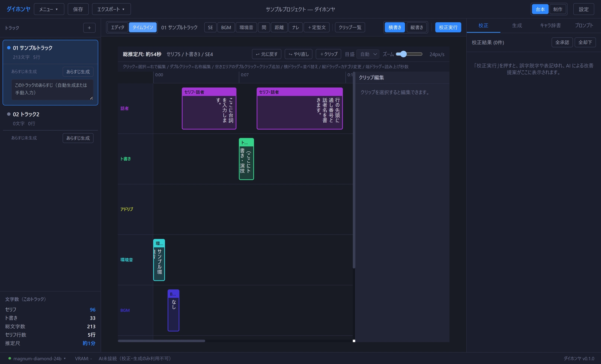
Task: Add a new track with the plus icon
Action: coord(89,28)
